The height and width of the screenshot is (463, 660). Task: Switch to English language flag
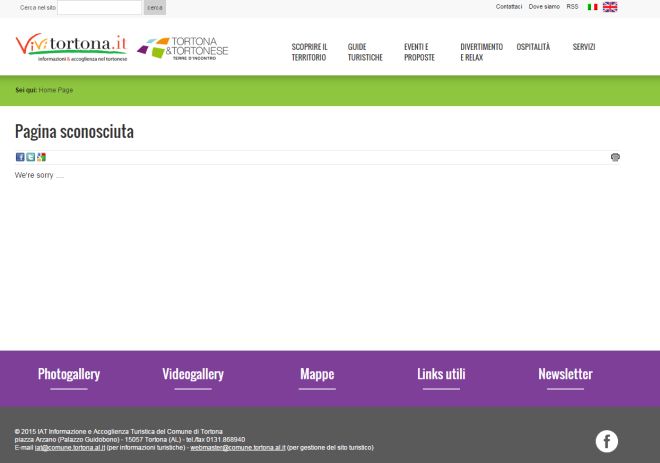[x=610, y=7]
